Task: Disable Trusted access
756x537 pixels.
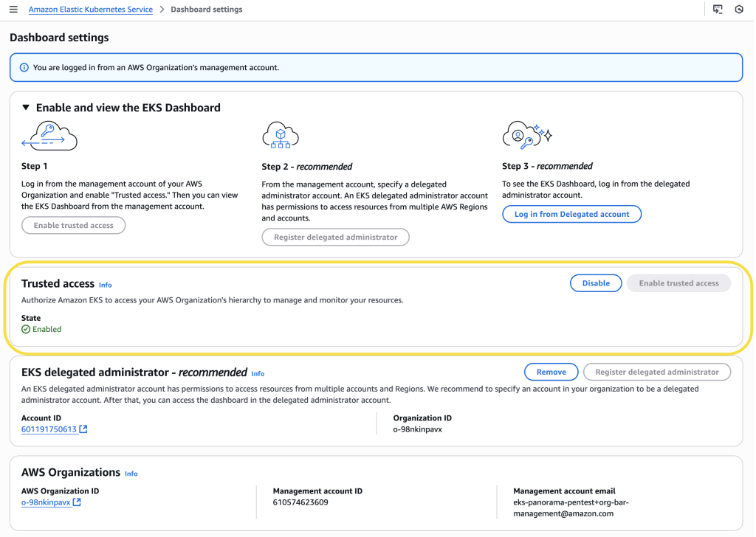Action: point(595,283)
